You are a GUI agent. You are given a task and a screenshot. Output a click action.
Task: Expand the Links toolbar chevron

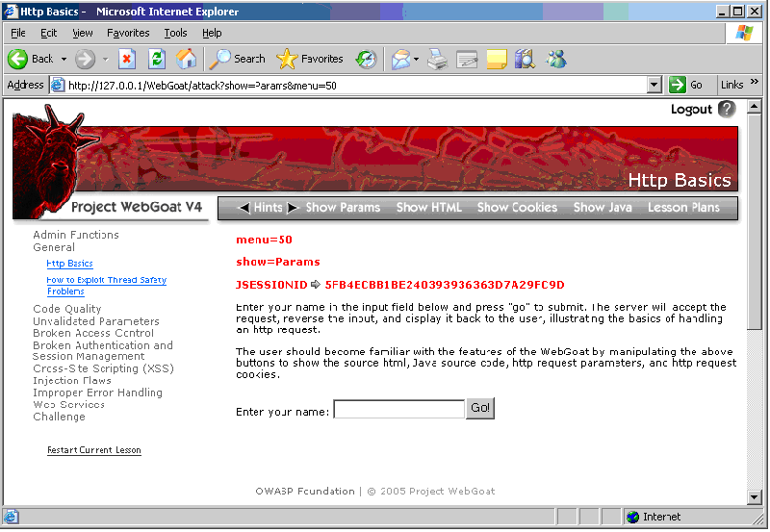point(755,82)
